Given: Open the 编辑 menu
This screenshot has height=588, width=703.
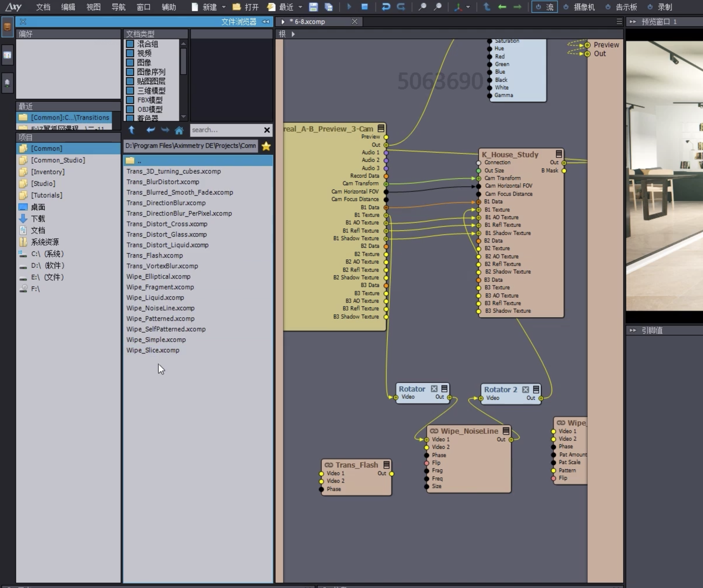Looking at the screenshot, I should (68, 7).
